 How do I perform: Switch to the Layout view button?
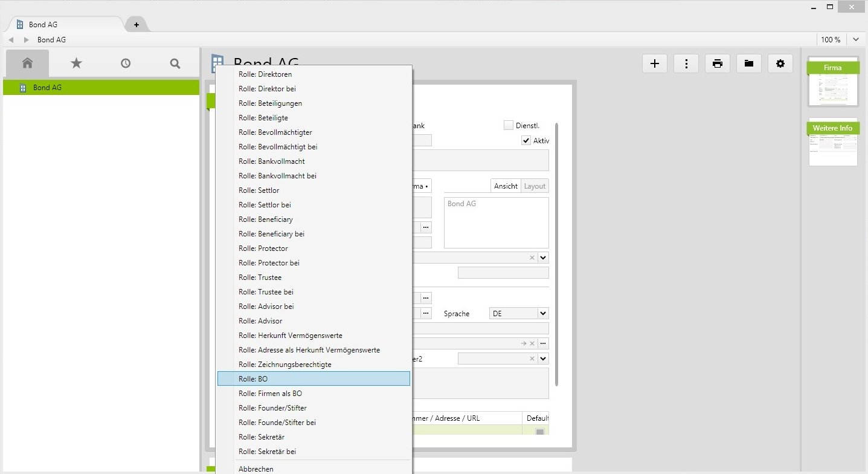tap(535, 186)
